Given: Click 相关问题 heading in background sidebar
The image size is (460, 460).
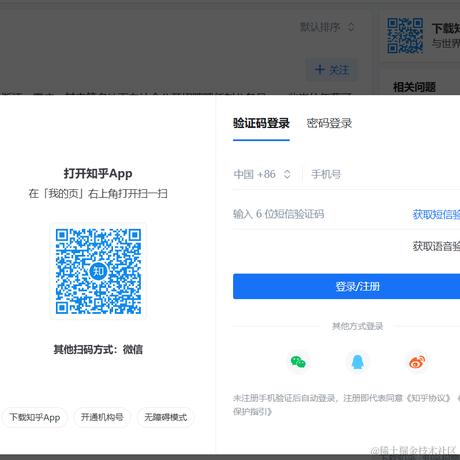Looking at the screenshot, I should point(414,87).
